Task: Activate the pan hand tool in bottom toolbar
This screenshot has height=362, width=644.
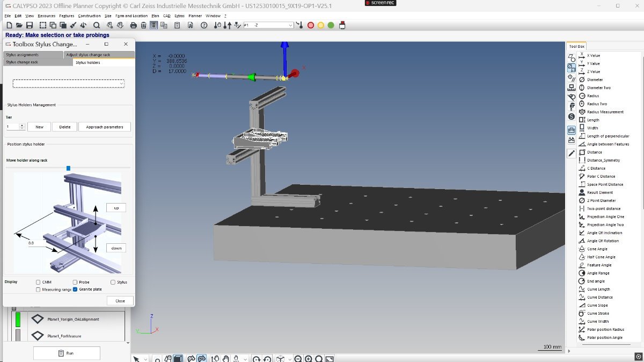Action: tap(226, 358)
